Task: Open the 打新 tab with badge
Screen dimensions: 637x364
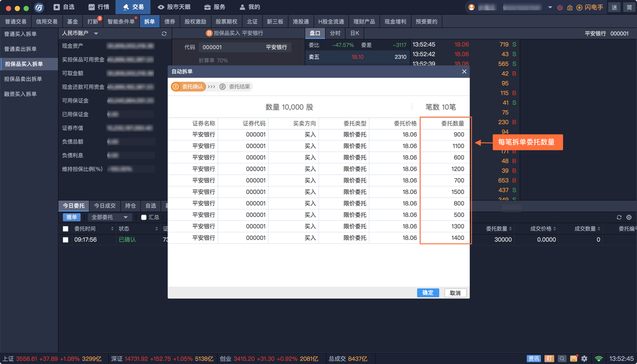Action: click(x=93, y=22)
